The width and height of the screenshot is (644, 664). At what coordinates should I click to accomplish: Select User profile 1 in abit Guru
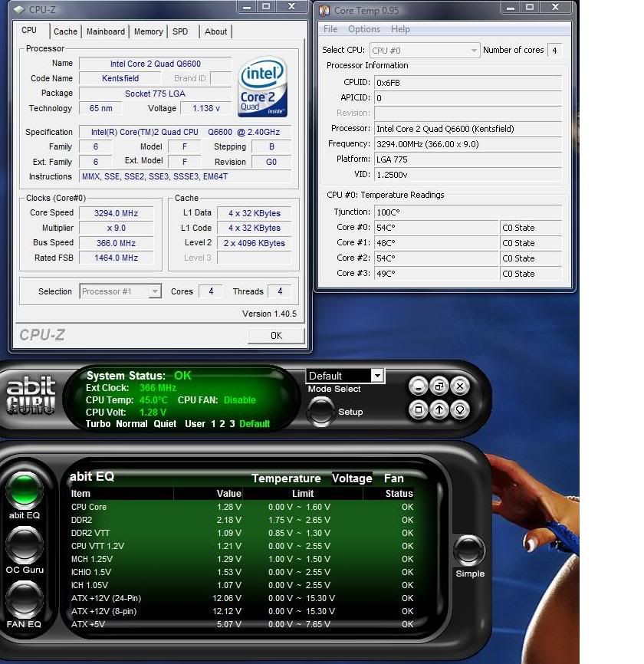[x=213, y=424]
